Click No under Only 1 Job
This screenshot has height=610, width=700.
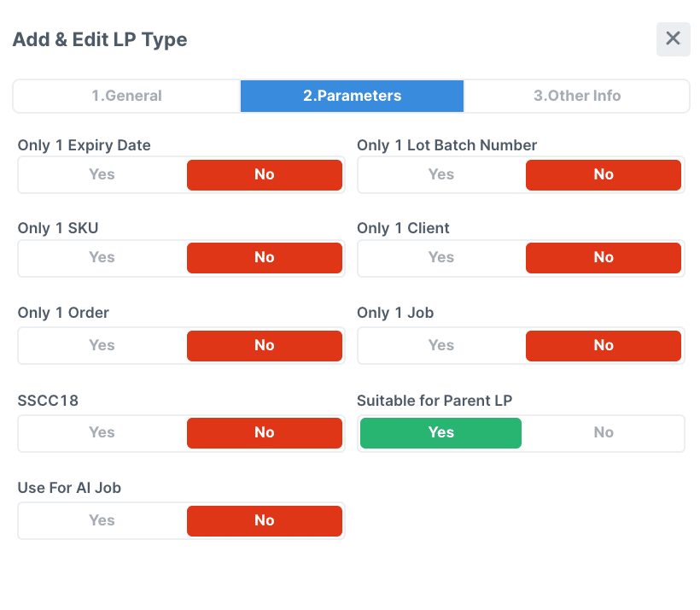click(x=604, y=345)
